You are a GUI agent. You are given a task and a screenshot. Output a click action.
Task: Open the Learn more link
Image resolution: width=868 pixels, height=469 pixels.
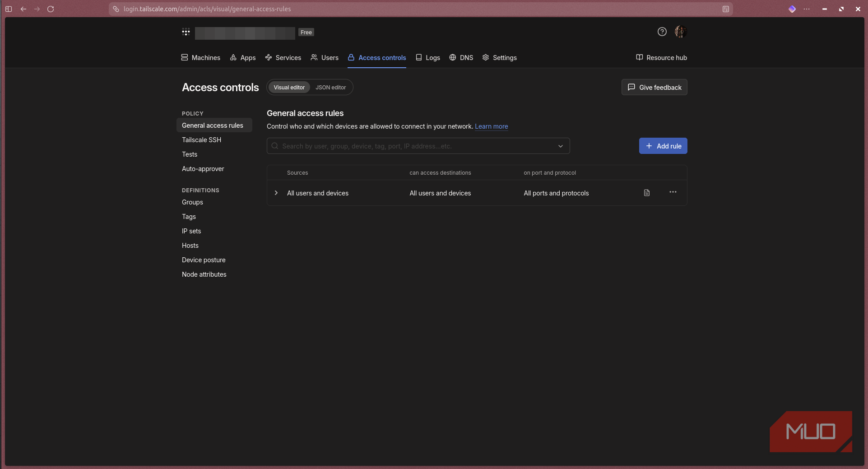point(491,126)
